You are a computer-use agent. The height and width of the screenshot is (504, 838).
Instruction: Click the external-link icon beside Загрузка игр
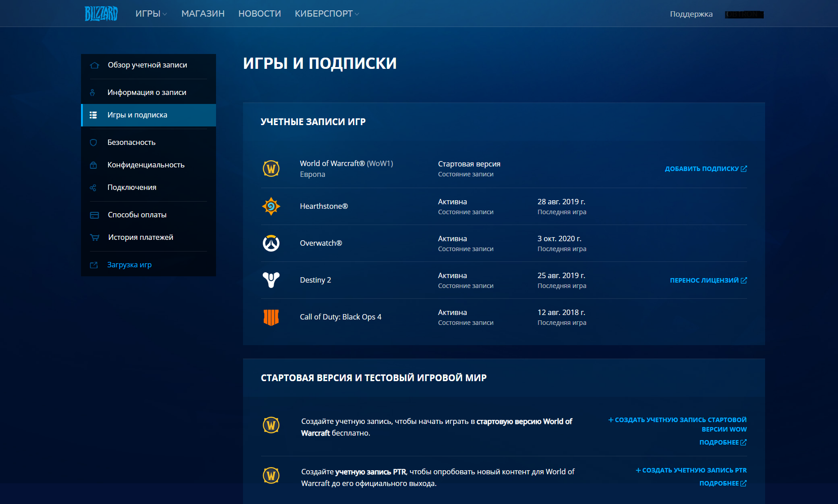pos(94,265)
